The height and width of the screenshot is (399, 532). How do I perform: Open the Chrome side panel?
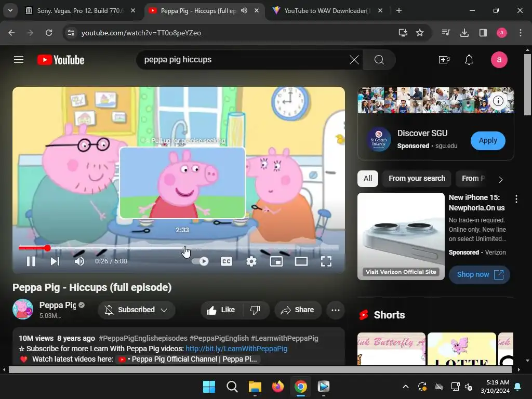pyautogui.click(x=483, y=33)
